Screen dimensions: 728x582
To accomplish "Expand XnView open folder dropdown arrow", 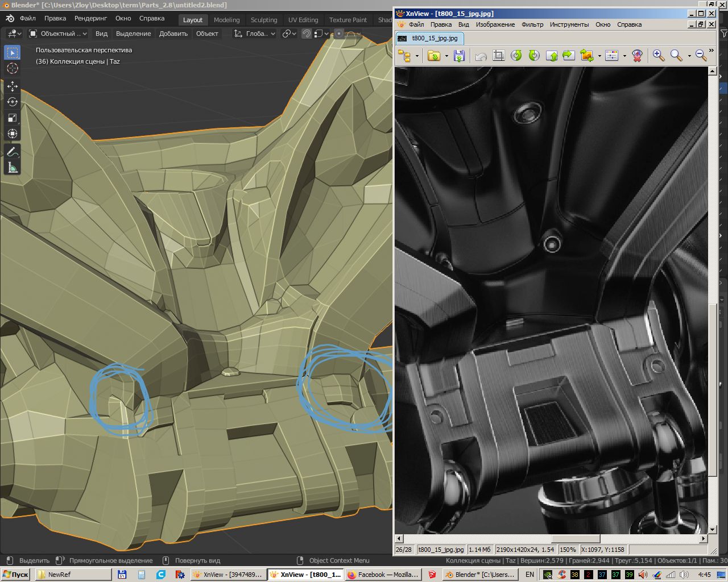I will tap(446, 56).
